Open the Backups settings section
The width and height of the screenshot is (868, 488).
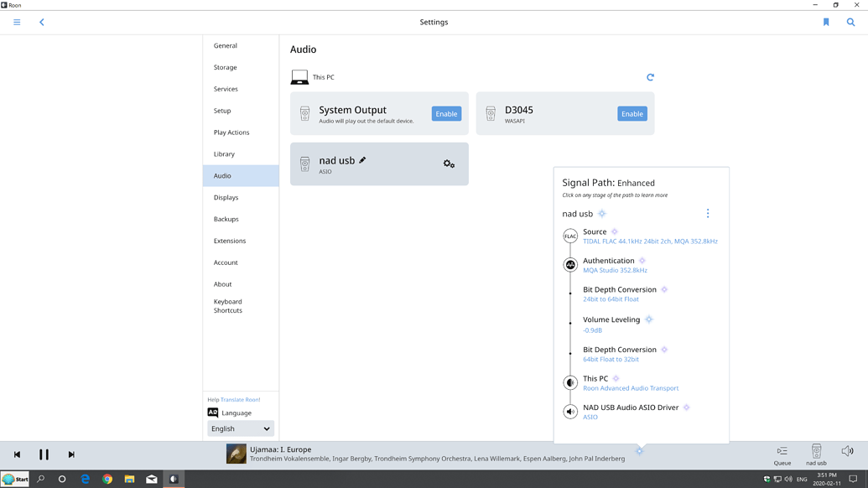[x=225, y=219]
